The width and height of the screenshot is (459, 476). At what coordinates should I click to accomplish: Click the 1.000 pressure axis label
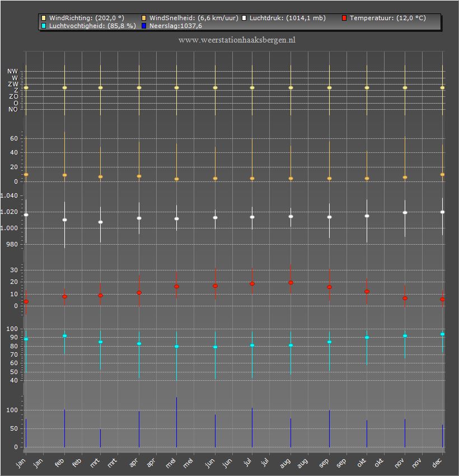tap(9, 228)
